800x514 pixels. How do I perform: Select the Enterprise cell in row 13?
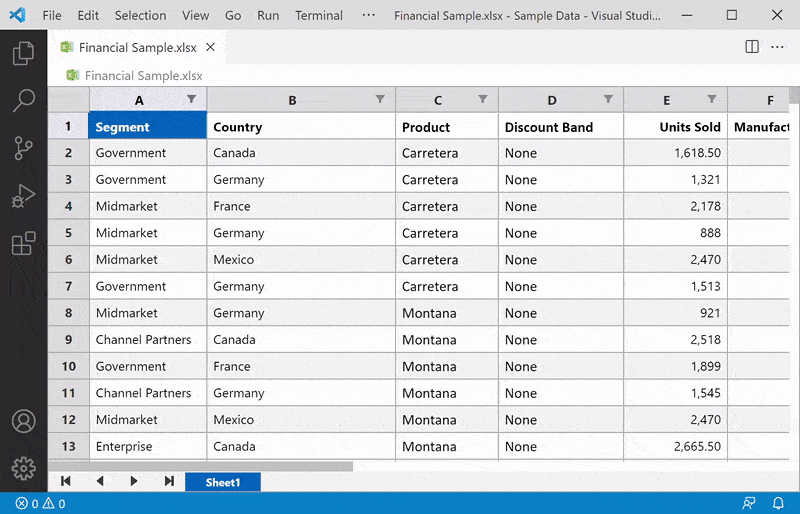[148, 446]
